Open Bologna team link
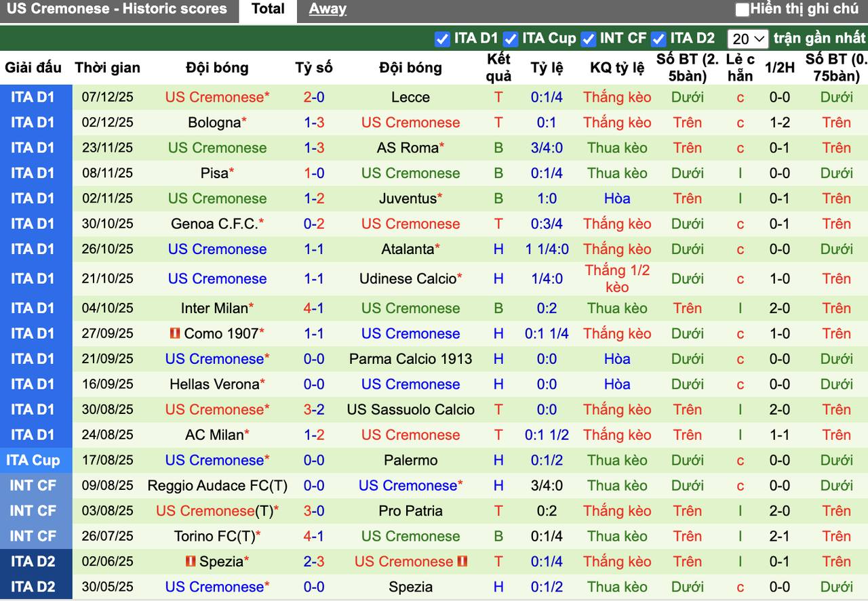 pos(215,123)
